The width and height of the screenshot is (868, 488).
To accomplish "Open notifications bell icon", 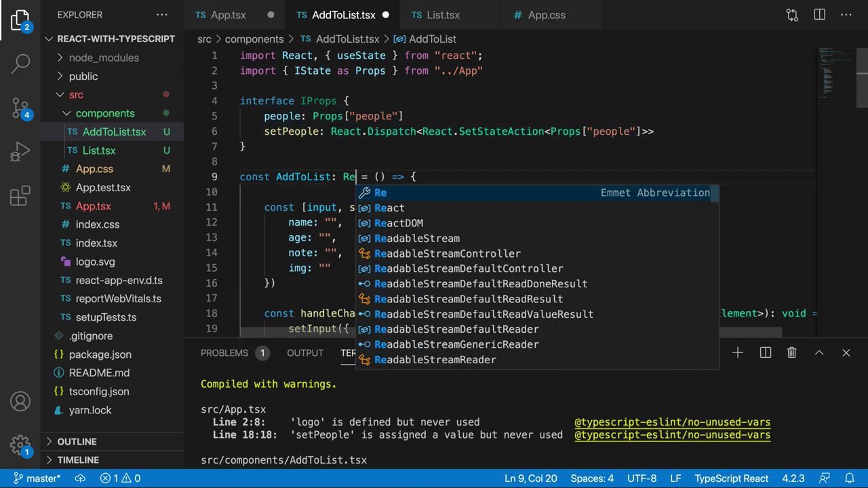I will 850,479.
